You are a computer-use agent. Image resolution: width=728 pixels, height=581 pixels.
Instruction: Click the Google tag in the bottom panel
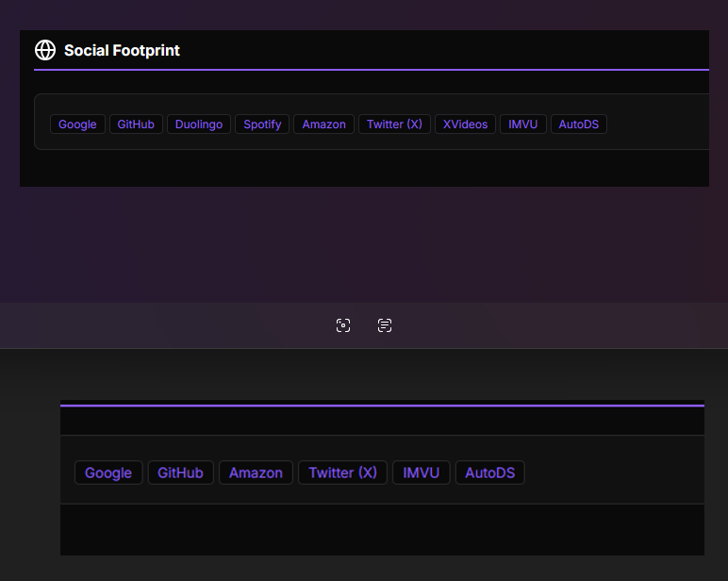point(108,473)
